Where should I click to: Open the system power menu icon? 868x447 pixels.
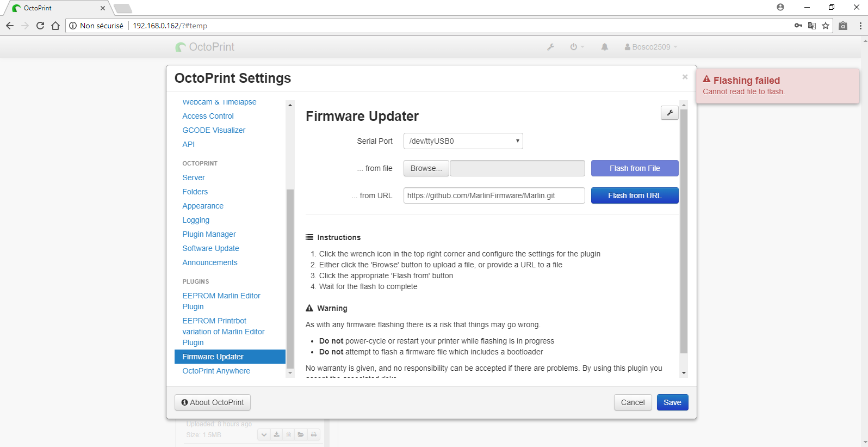(576, 47)
